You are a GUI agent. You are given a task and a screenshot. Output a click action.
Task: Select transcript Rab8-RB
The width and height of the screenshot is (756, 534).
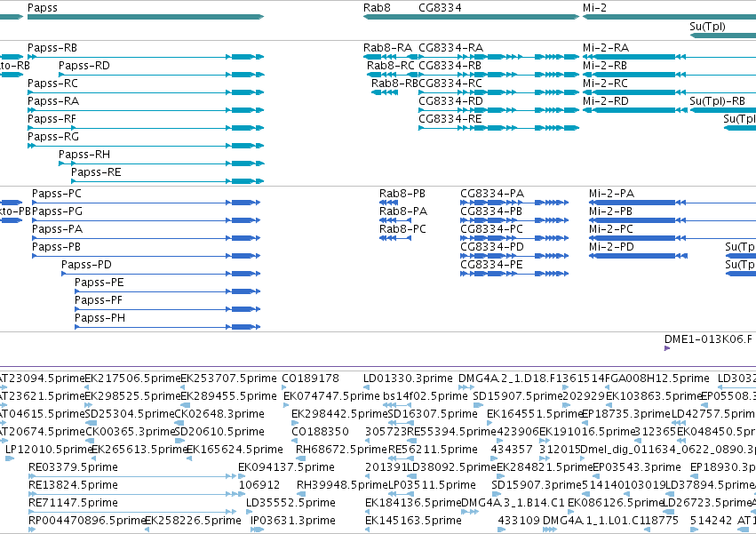click(x=394, y=84)
